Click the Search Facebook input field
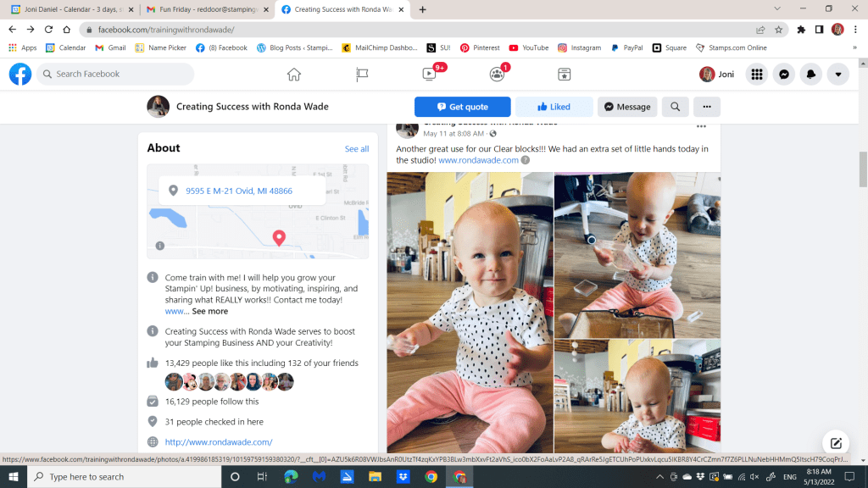The image size is (868, 488). [x=119, y=75]
